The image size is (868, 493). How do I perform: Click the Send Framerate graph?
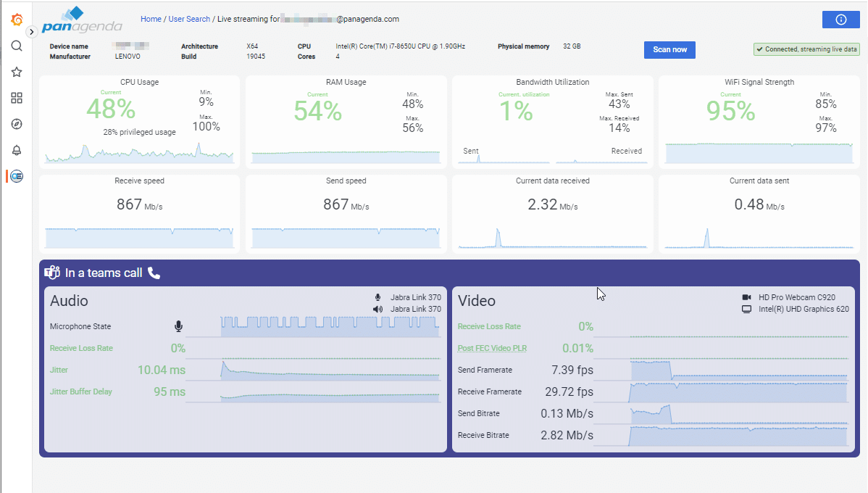pos(740,370)
